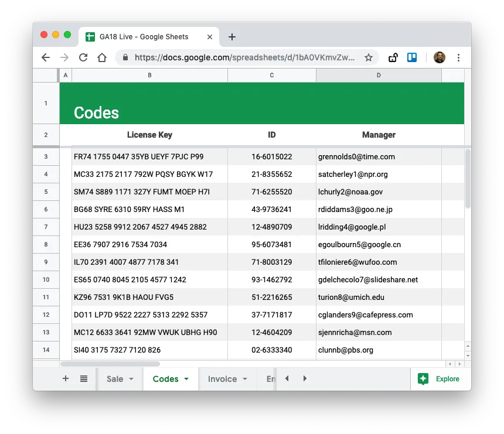Image resolution: width=504 pixels, height=434 pixels.
Task: Open a new browser tab
Action: [232, 37]
